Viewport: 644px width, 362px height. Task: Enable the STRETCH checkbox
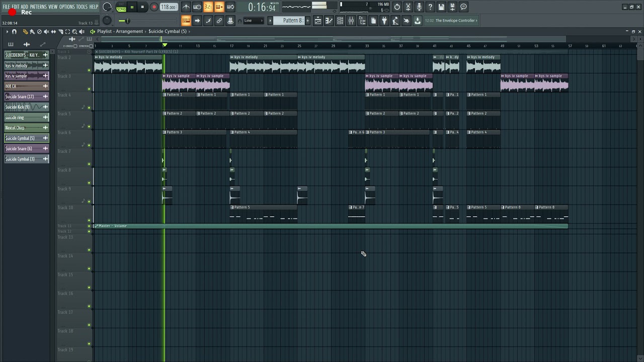click(x=90, y=46)
